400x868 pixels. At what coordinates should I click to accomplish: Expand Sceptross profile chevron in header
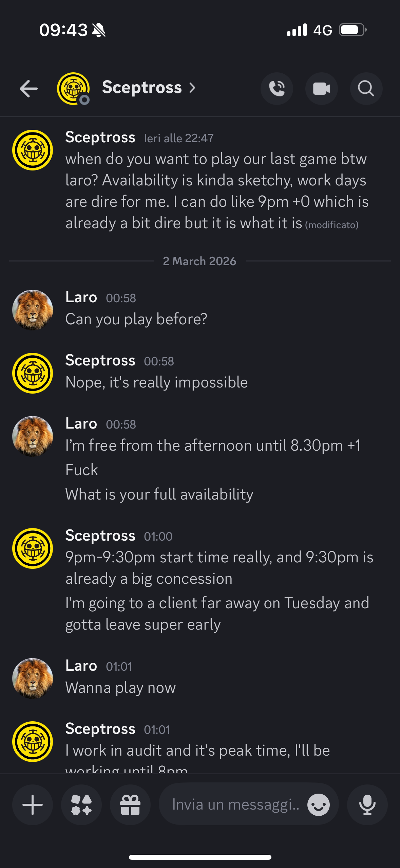[192, 88]
